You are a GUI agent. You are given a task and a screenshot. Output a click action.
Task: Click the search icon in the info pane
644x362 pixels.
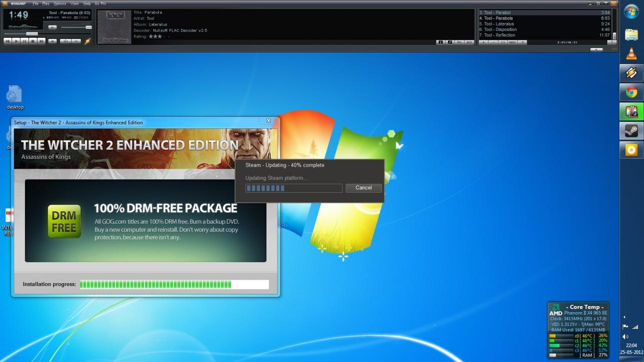click(x=450, y=42)
